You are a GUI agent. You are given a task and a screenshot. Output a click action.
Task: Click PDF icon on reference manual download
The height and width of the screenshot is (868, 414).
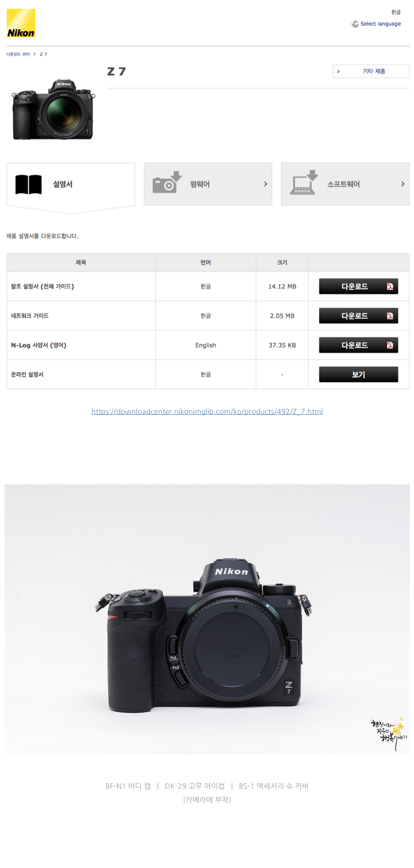390,287
